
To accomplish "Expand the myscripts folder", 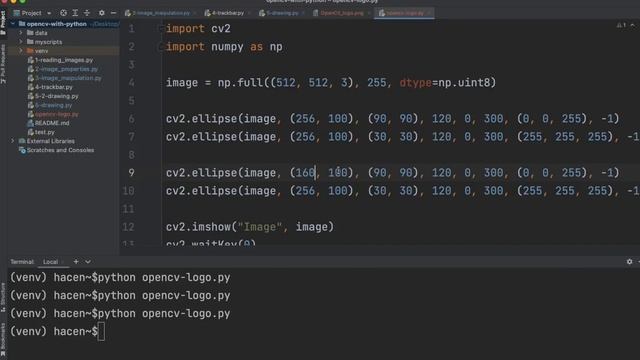I will point(21,42).
